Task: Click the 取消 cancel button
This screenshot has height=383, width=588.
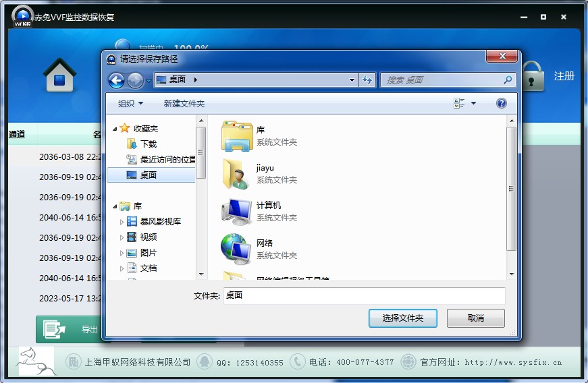Action: (x=475, y=318)
